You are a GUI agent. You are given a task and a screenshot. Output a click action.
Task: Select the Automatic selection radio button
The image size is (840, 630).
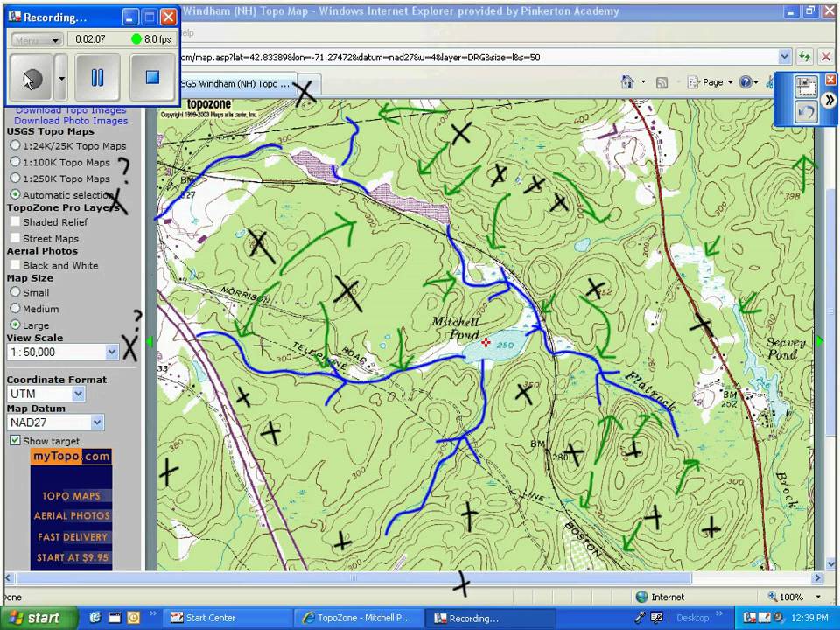pos(15,194)
